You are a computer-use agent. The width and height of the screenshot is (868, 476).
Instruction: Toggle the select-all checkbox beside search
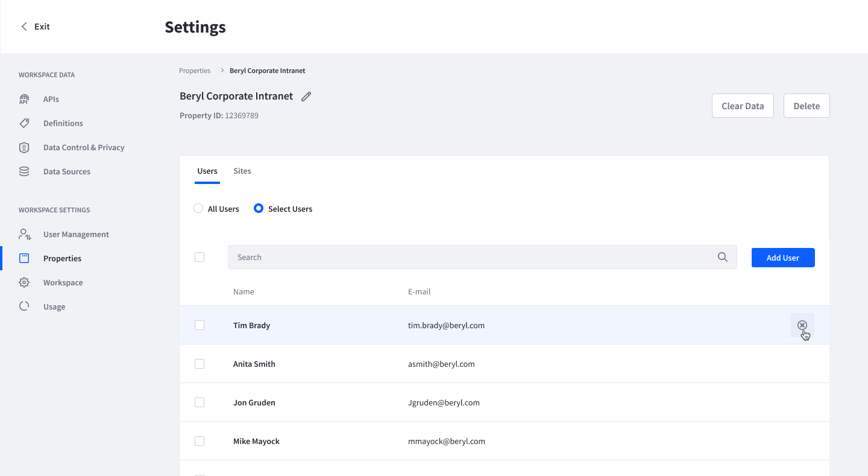(200, 257)
